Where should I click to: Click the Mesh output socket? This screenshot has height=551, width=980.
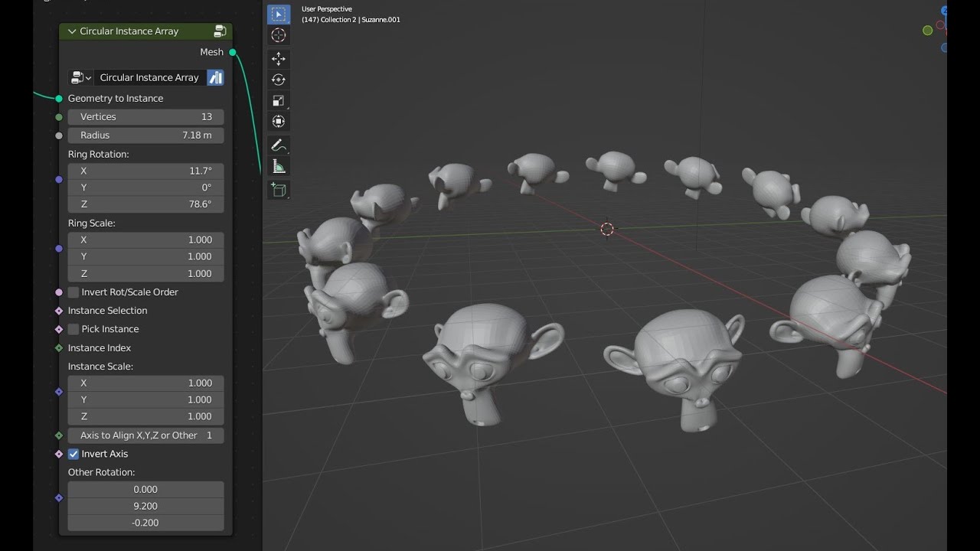233,52
